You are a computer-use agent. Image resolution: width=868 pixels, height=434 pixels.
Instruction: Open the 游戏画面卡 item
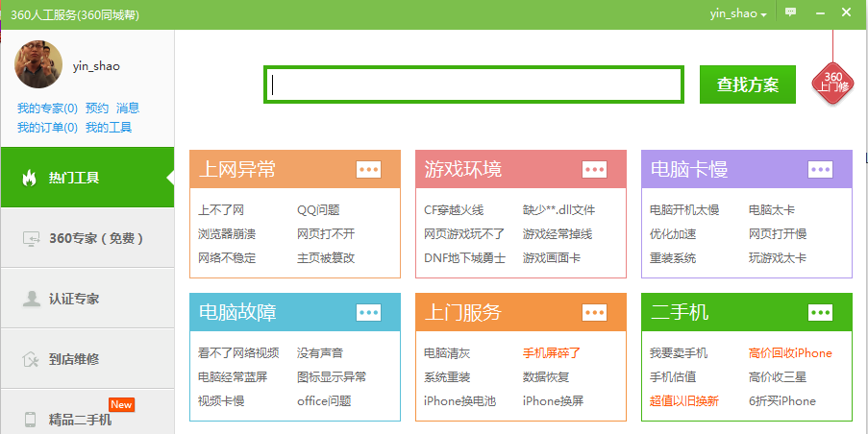pos(552,257)
